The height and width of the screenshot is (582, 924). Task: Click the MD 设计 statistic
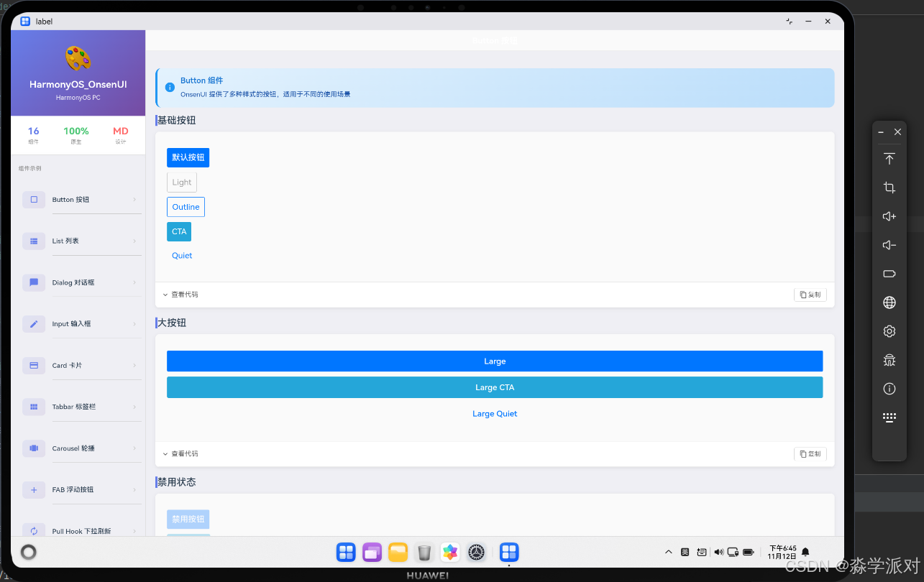(x=121, y=135)
